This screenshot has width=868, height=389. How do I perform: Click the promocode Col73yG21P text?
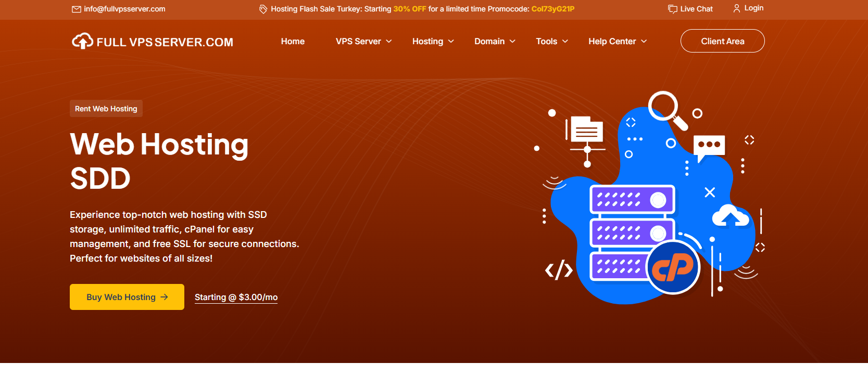pos(553,9)
